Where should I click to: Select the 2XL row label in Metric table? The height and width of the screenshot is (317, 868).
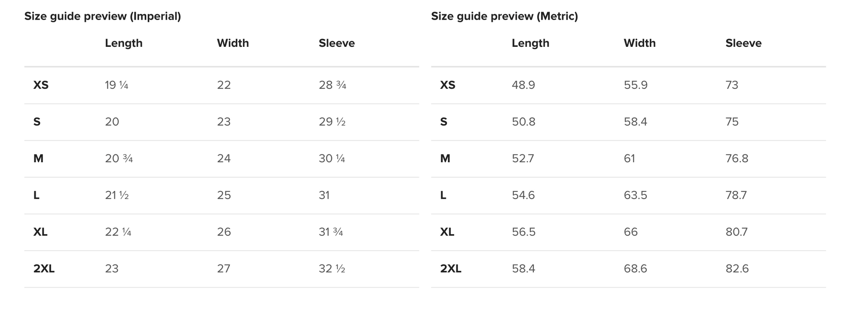[451, 269]
